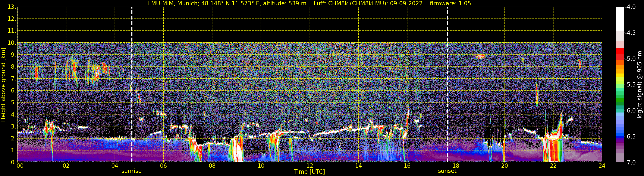
Task: Click the 'Time [UTC]' axis label
Action: click(310, 172)
